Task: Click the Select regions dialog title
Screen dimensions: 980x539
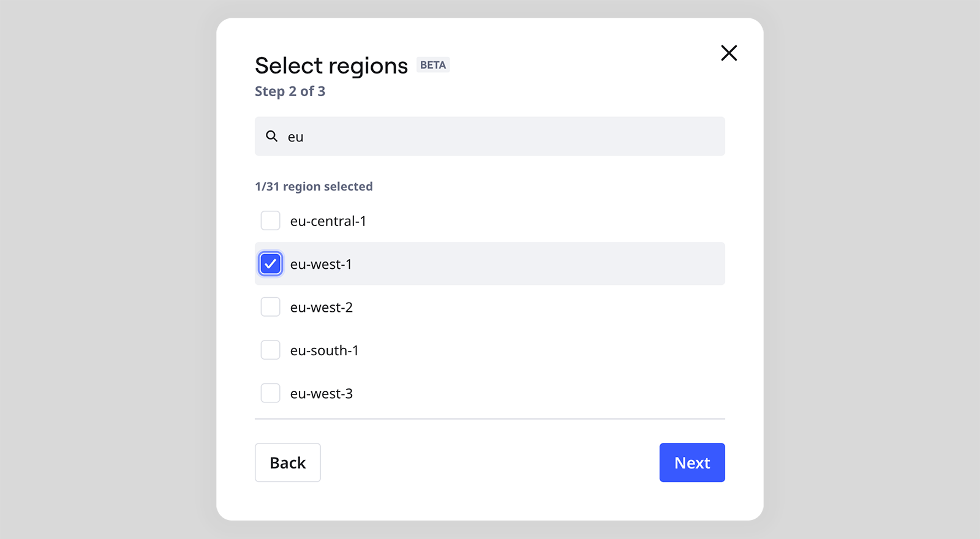Action: click(x=331, y=66)
